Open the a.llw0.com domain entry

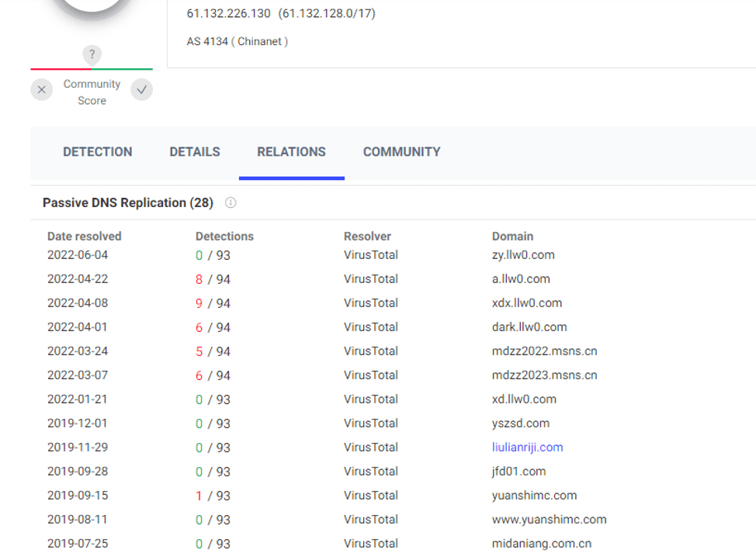click(x=521, y=279)
